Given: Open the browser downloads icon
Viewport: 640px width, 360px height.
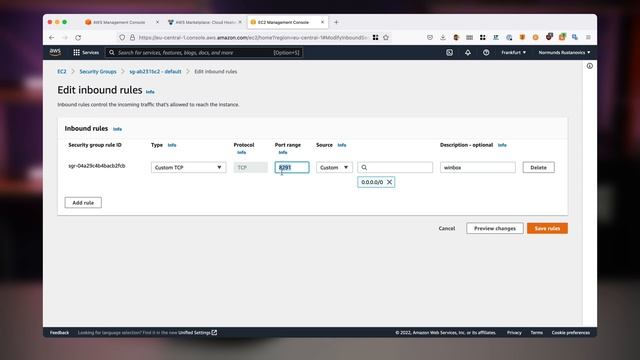Looking at the screenshot, I should tap(443, 38).
